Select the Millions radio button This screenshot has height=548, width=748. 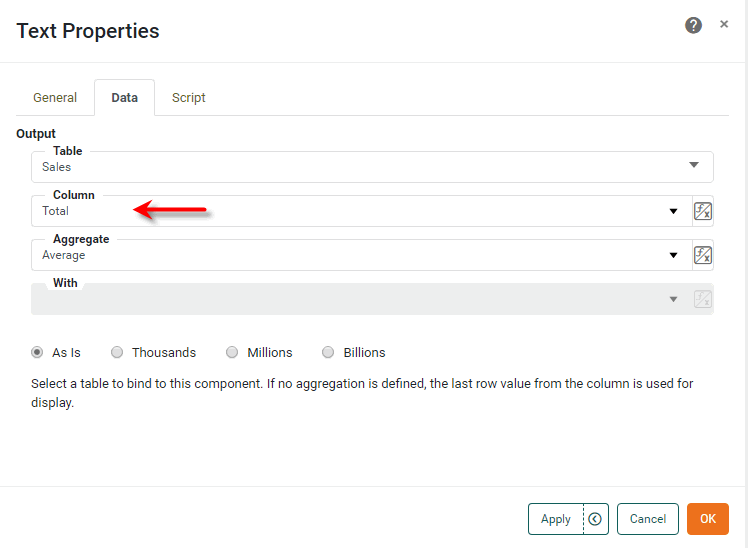[232, 352]
